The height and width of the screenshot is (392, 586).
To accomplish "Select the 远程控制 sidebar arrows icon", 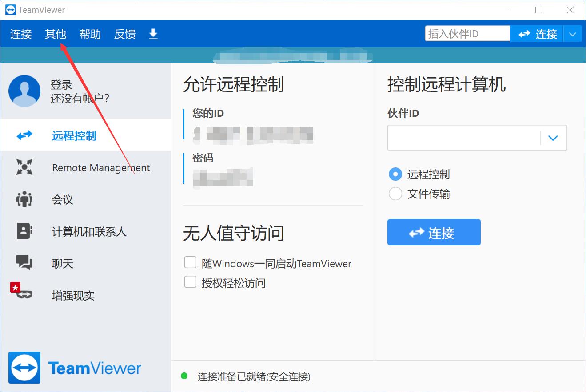I will 24,135.
